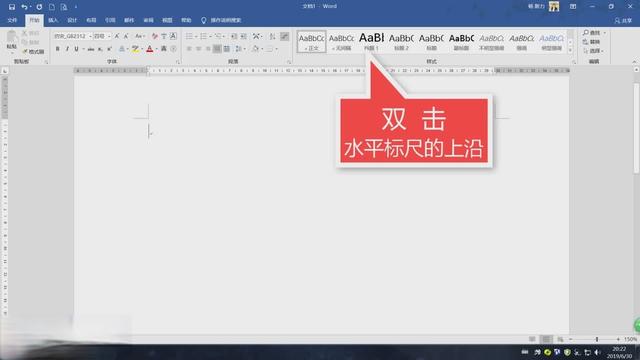Image resolution: width=640 pixels, height=360 pixels.
Task: Click the zoom slider handle
Action: [x=597, y=339]
